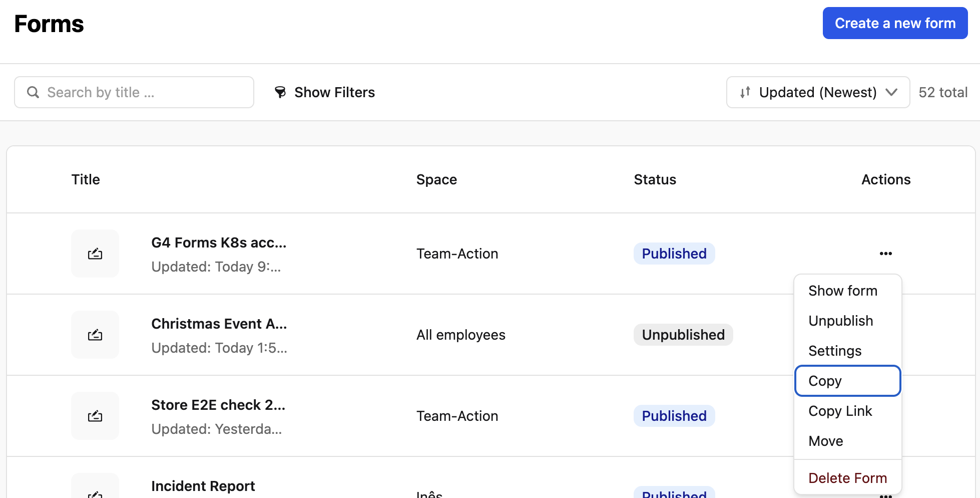Click Team-Action space in G4 Forms row
This screenshot has height=498, width=980.
click(457, 254)
